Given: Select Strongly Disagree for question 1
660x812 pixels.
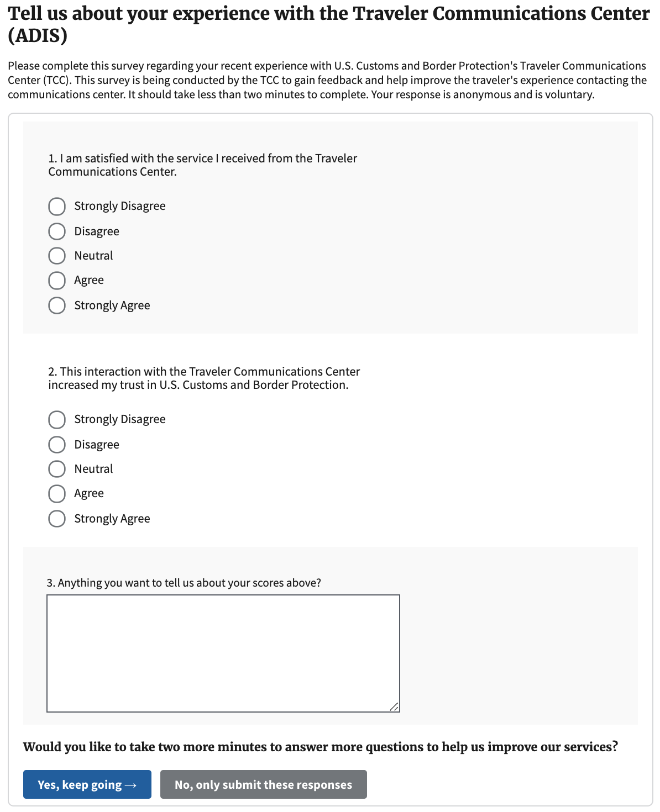Looking at the screenshot, I should coord(57,207).
